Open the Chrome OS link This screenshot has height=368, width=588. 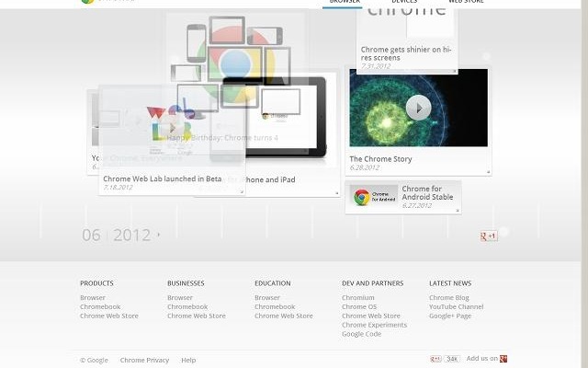coord(359,306)
